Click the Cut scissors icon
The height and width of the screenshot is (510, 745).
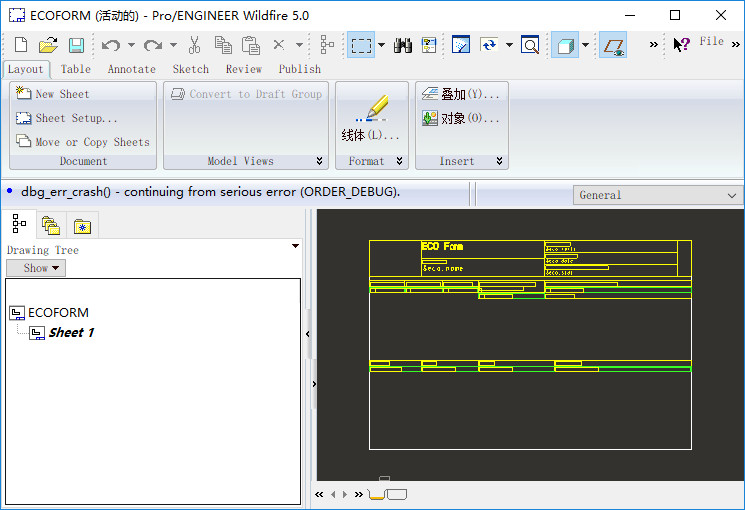click(x=195, y=45)
